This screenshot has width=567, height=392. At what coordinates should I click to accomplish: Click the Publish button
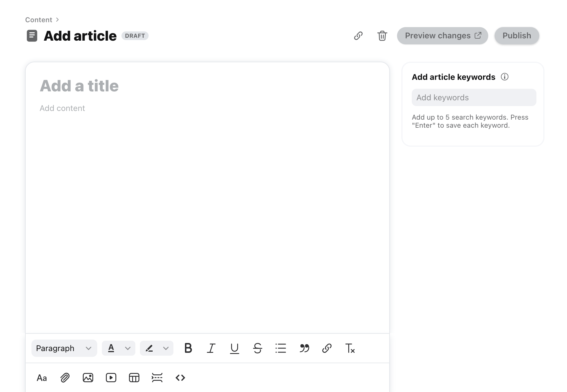[x=517, y=36]
